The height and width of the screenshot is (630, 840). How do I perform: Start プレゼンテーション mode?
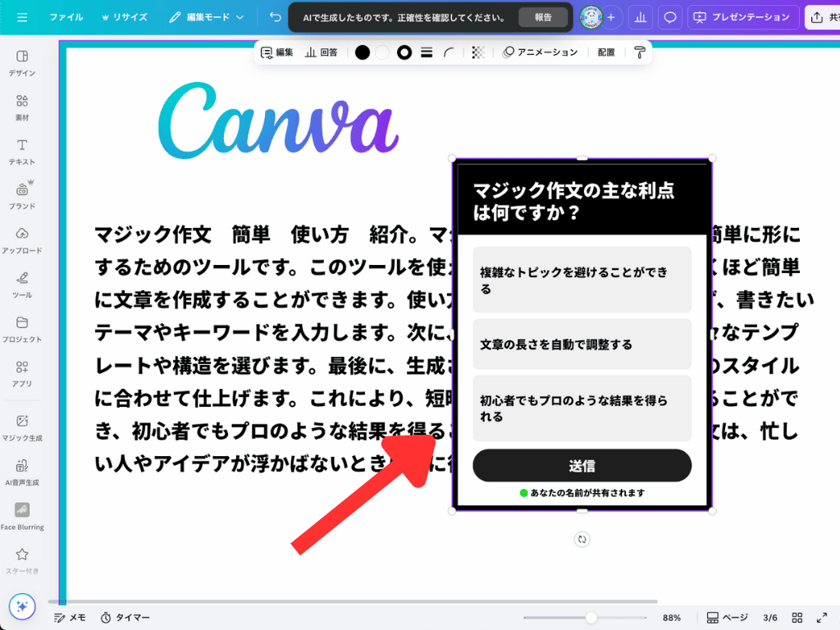click(x=743, y=18)
